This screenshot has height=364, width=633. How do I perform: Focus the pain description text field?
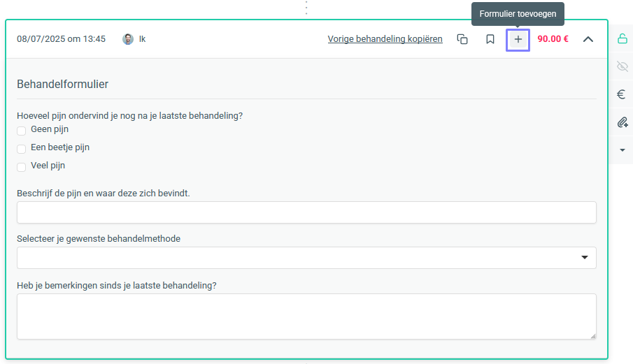coord(306,212)
